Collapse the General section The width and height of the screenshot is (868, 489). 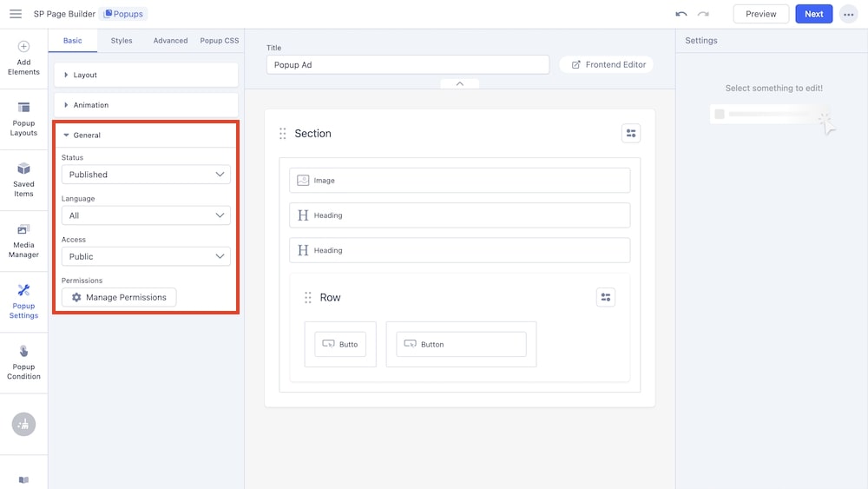click(146, 135)
